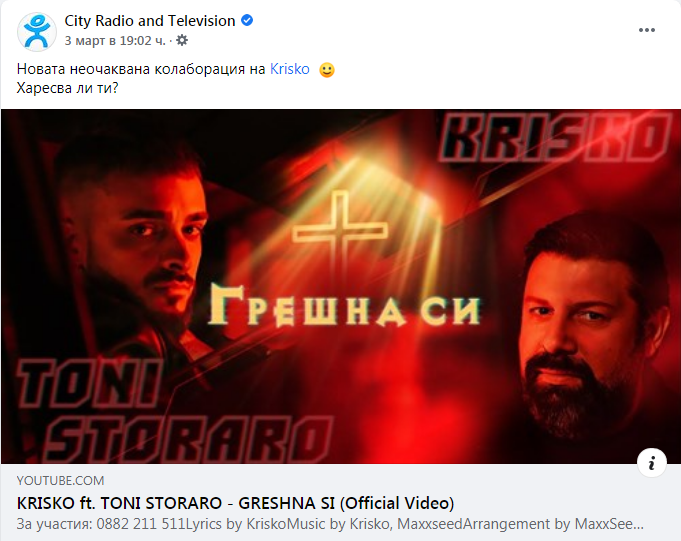Click the KRISKO logo in the thumbnail
Image resolution: width=681 pixels, height=541 pixels.
click(554, 138)
